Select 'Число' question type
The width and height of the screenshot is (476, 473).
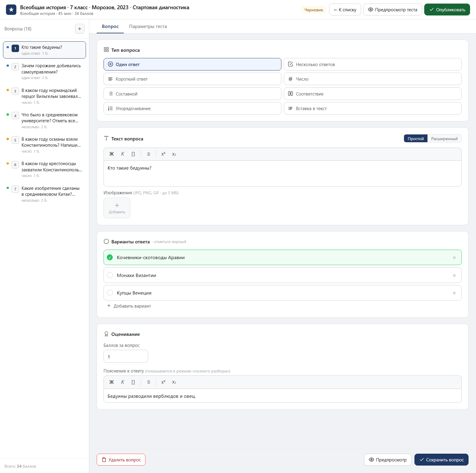(372, 79)
